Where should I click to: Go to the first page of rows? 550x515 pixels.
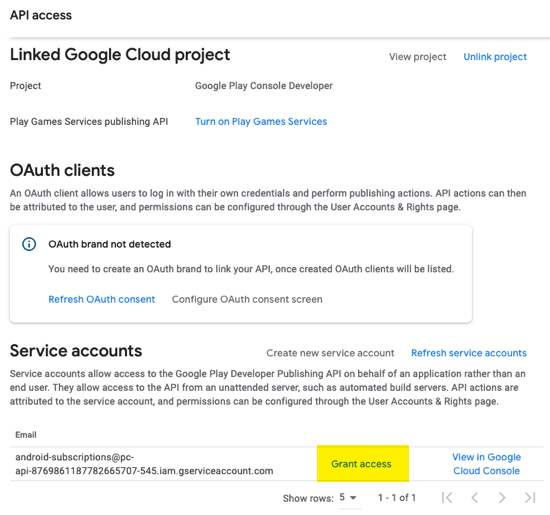click(x=447, y=497)
